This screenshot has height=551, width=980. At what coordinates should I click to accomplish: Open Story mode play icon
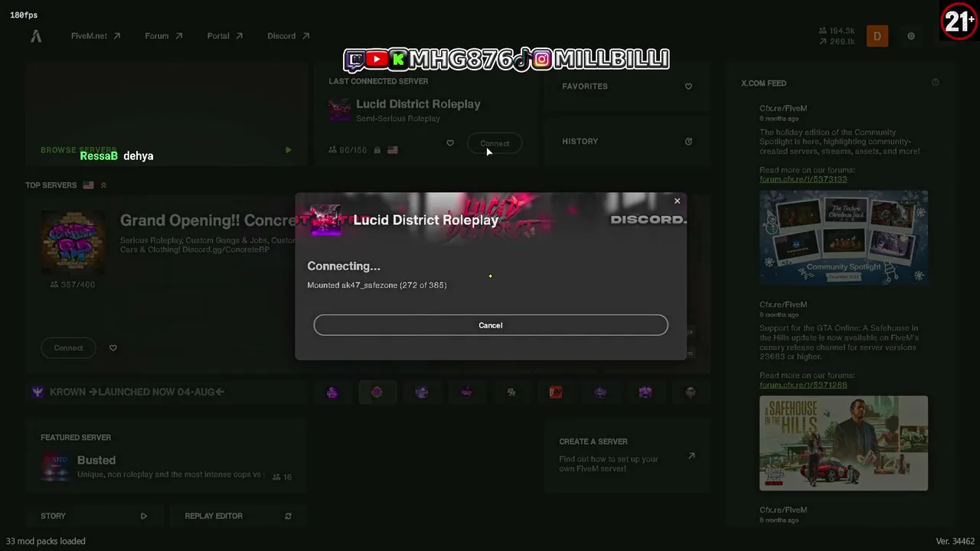click(143, 516)
